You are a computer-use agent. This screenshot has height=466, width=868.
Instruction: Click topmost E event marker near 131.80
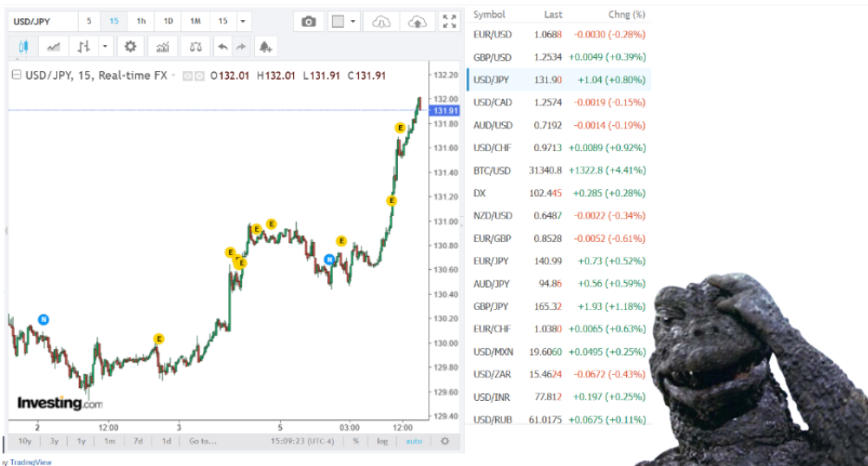(400, 128)
